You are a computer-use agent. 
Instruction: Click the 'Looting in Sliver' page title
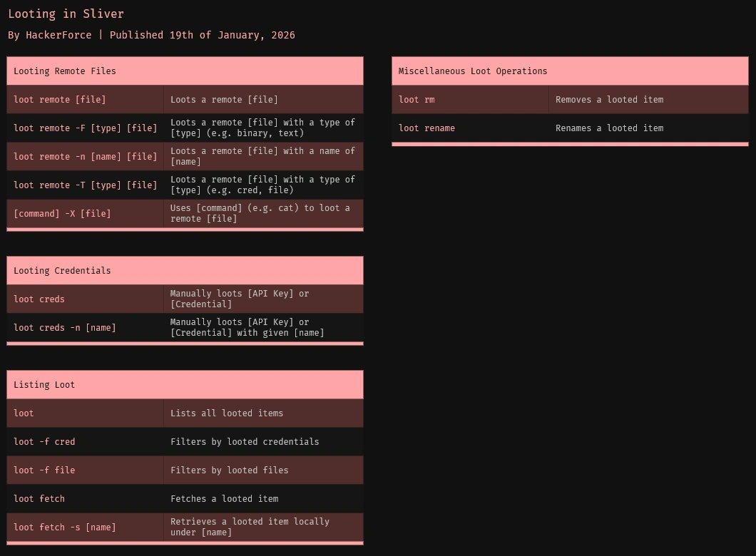(x=66, y=14)
